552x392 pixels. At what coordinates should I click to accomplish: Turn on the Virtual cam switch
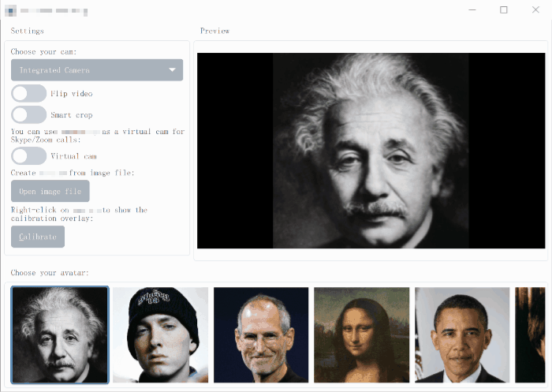(x=28, y=156)
